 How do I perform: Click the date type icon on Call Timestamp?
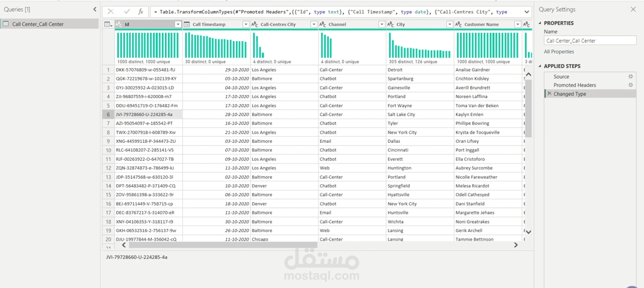(187, 24)
